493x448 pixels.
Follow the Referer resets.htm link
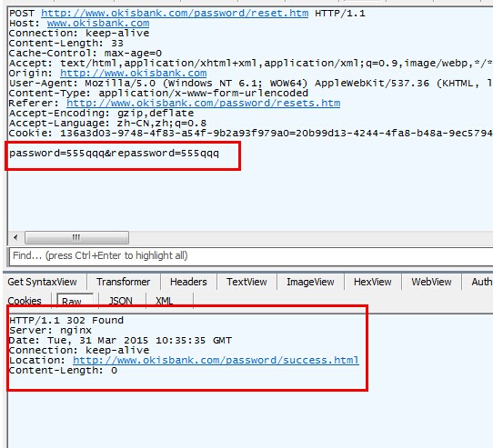click(x=203, y=103)
